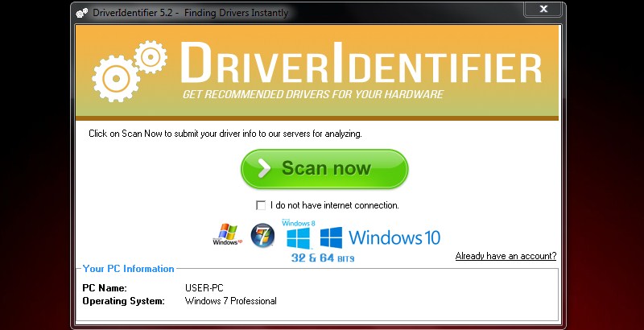Click the Windows XP logo icon

point(227,234)
